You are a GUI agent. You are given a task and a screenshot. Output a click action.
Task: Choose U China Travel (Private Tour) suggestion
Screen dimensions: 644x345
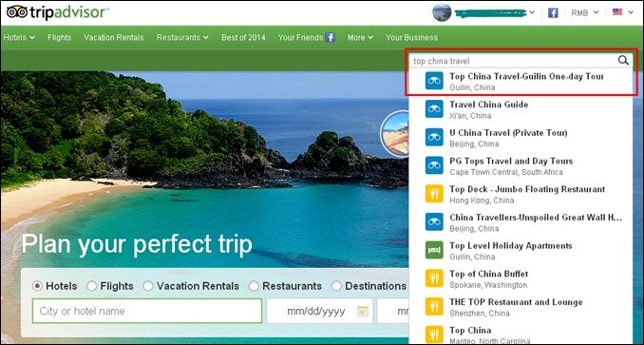click(521, 138)
